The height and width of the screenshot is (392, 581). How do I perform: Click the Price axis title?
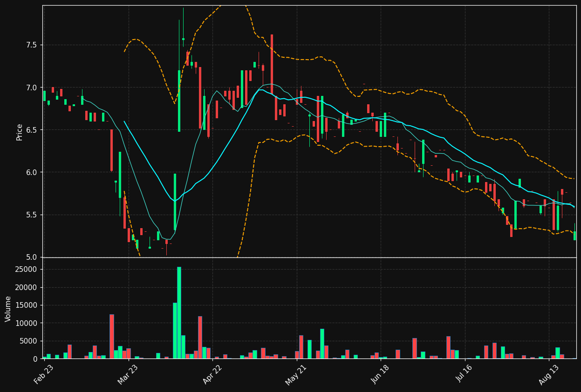coord(20,132)
